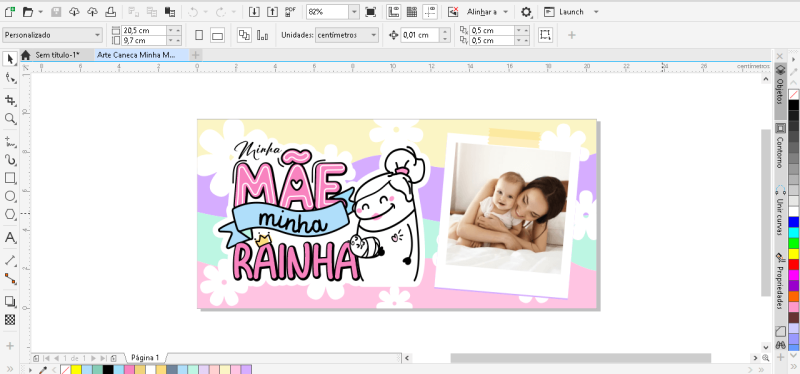Select the Rectangle tool
800x374 pixels.
pos(10,178)
